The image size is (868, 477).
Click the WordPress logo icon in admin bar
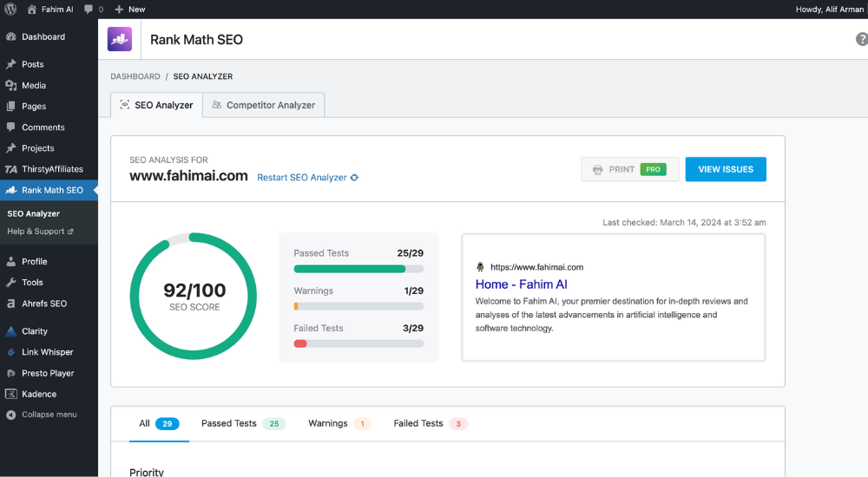pos(10,9)
